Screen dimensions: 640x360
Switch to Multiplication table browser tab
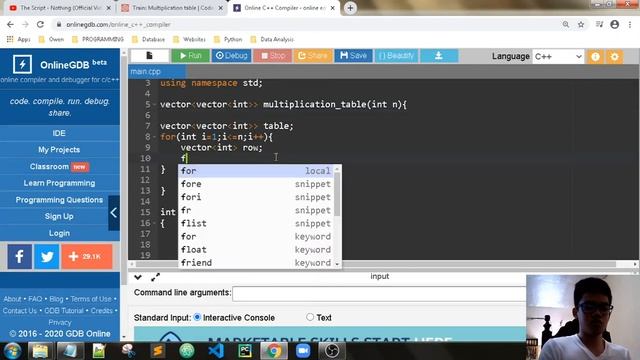coord(171,8)
